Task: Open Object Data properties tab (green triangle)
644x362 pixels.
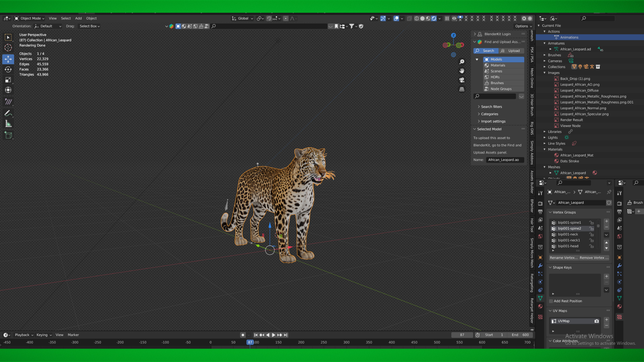Action: [x=540, y=298]
